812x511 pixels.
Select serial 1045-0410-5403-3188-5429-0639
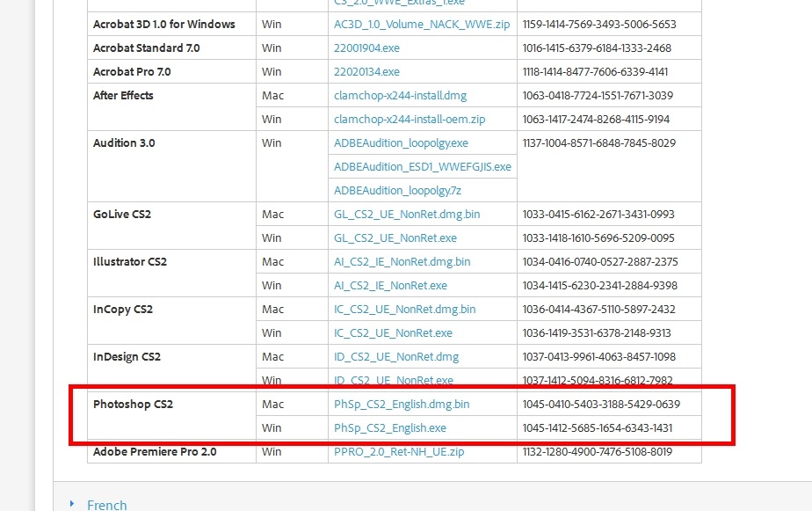[601, 405]
